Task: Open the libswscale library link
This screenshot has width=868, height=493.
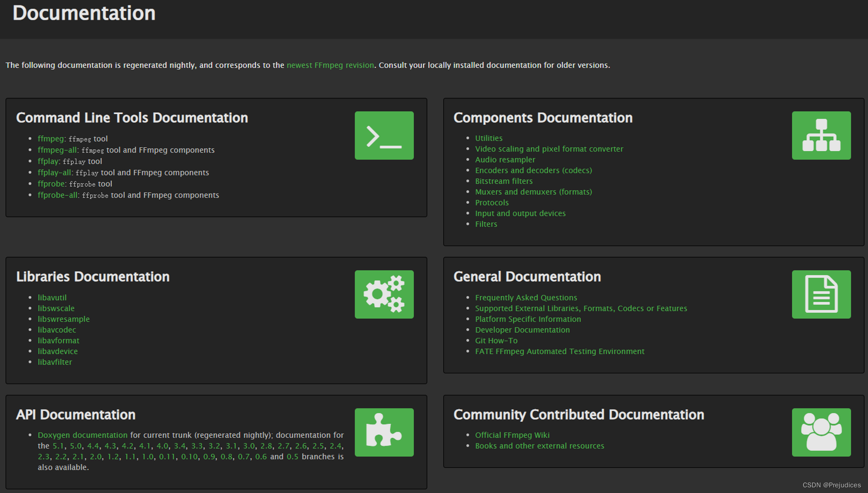Action: click(56, 308)
